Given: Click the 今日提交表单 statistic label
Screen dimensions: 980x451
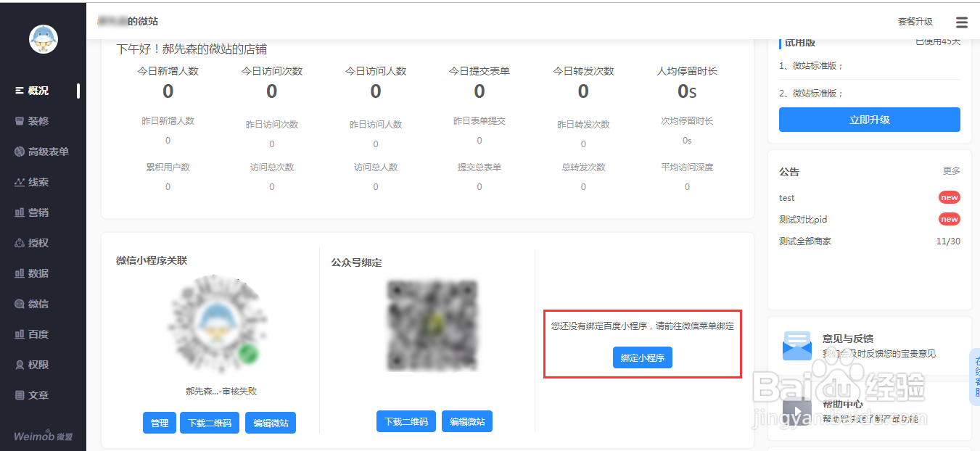Looking at the screenshot, I should (479, 71).
